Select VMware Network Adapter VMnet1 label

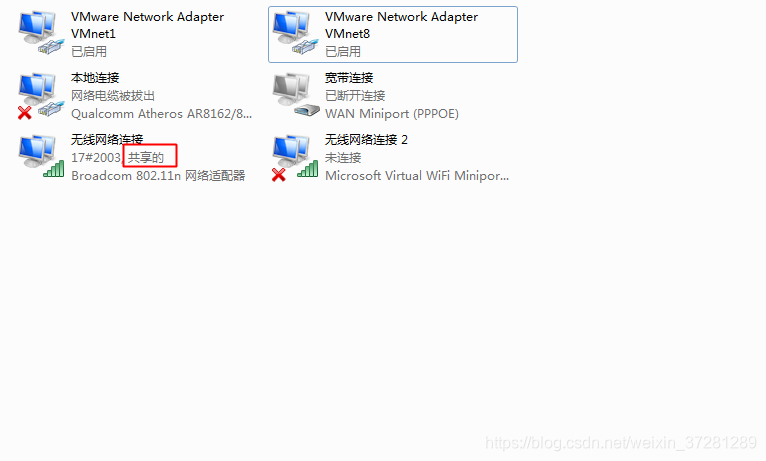(148, 25)
